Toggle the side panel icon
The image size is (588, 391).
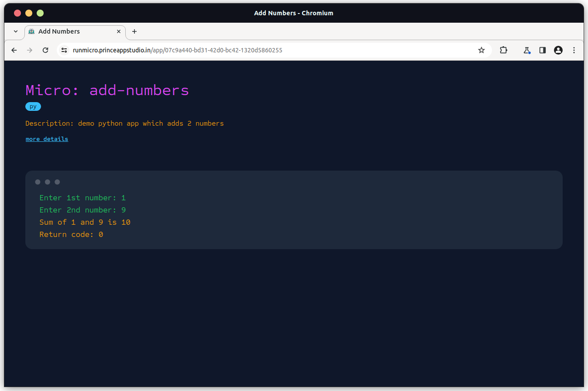(x=543, y=50)
